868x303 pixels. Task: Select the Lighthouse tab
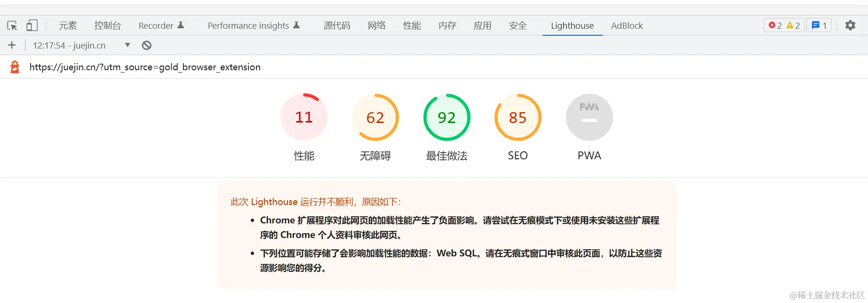pos(573,25)
